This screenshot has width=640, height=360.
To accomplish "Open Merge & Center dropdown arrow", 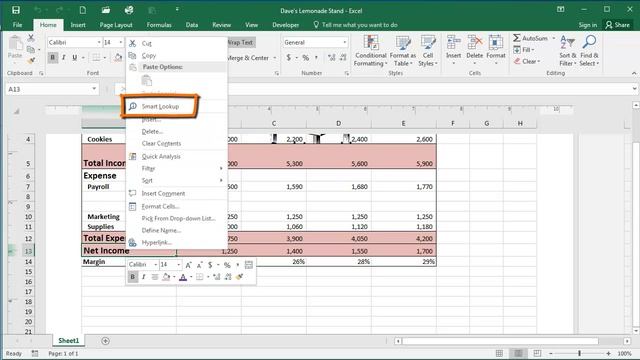I will click(x=275, y=58).
